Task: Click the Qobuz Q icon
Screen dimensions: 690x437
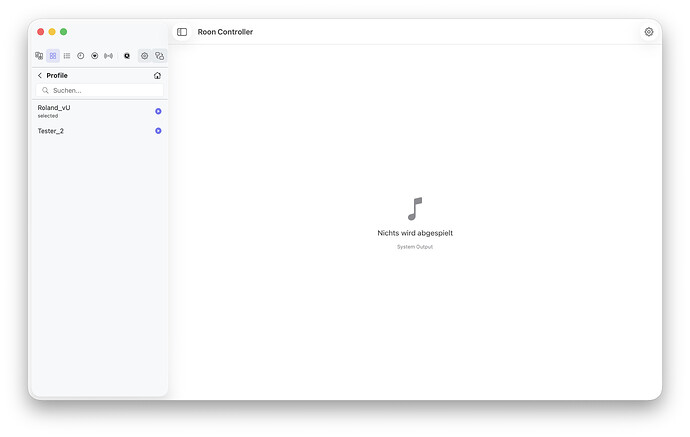Action: (x=127, y=56)
